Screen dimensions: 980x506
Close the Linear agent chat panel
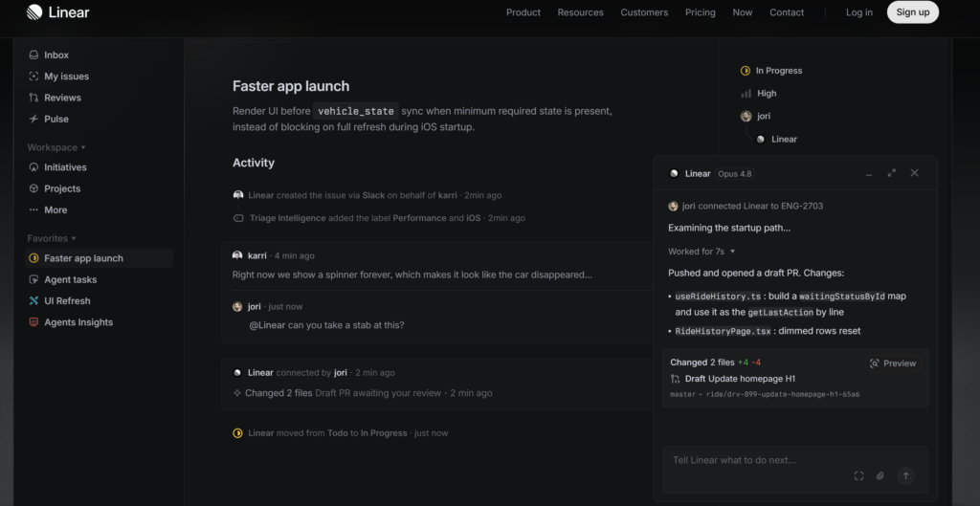click(914, 173)
